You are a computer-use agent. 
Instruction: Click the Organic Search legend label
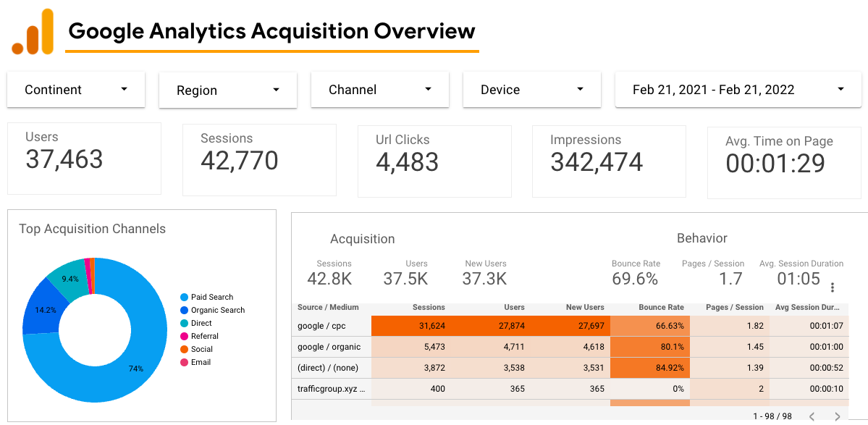point(218,310)
